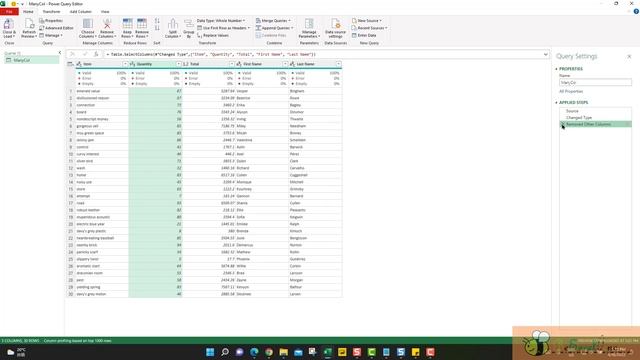Switch to the Home ribbon tab
Screen dimensions: 640x360
(28, 11)
